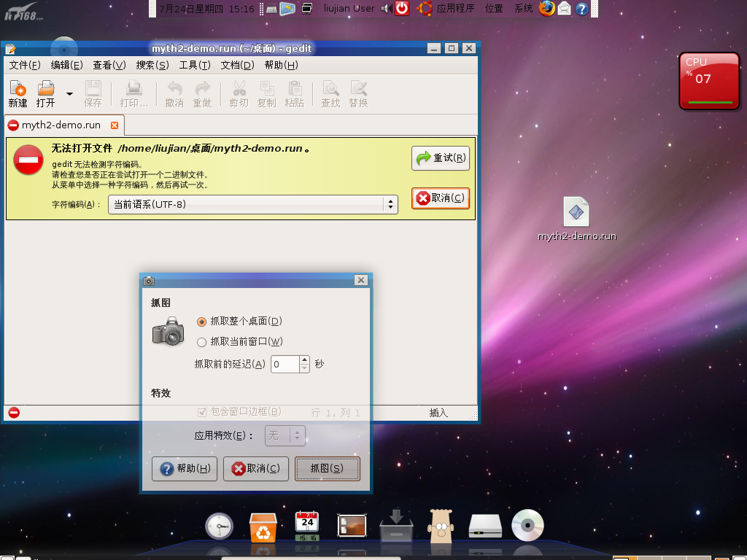
Task: Open the mail envelope panel icon
Action: (x=565, y=8)
